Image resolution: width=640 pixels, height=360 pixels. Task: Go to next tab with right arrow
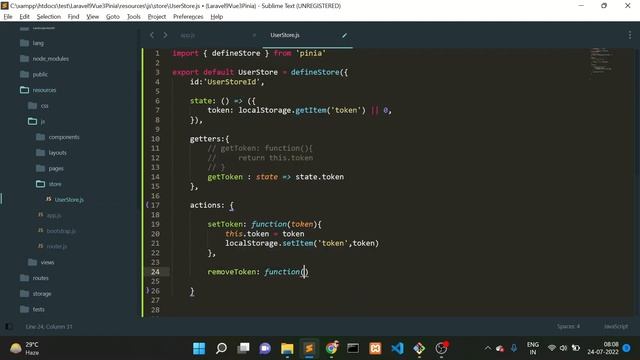pos(165,36)
